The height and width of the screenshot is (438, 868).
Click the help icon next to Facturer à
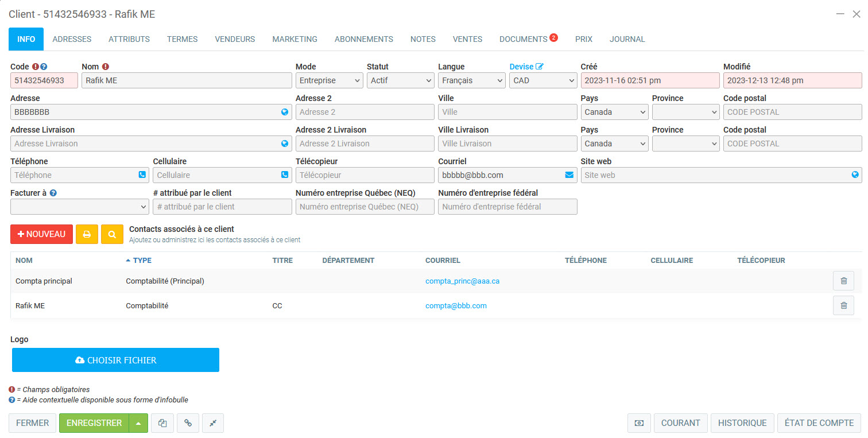(53, 193)
